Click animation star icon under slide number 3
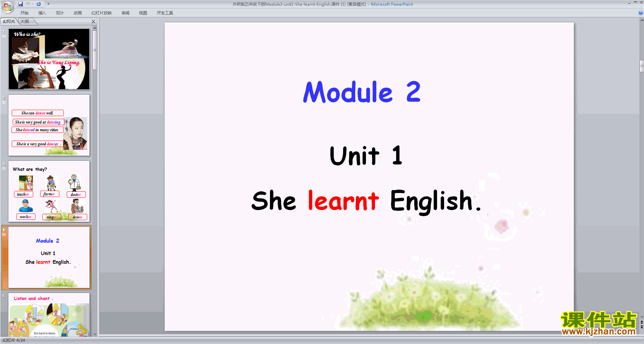Image resolution: width=644 pixels, height=344 pixels. (x=4, y=168)
